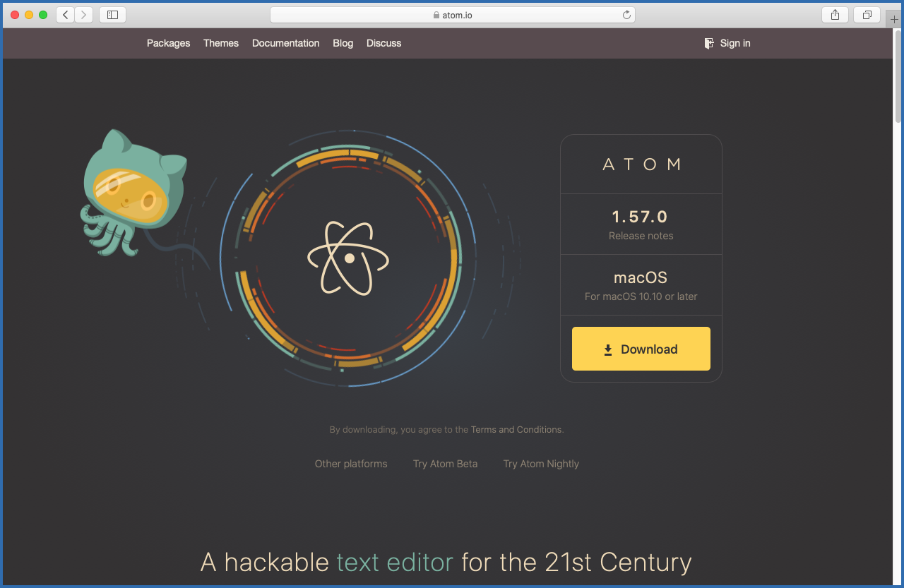Click the Safari share icon

tap(834, 14)
